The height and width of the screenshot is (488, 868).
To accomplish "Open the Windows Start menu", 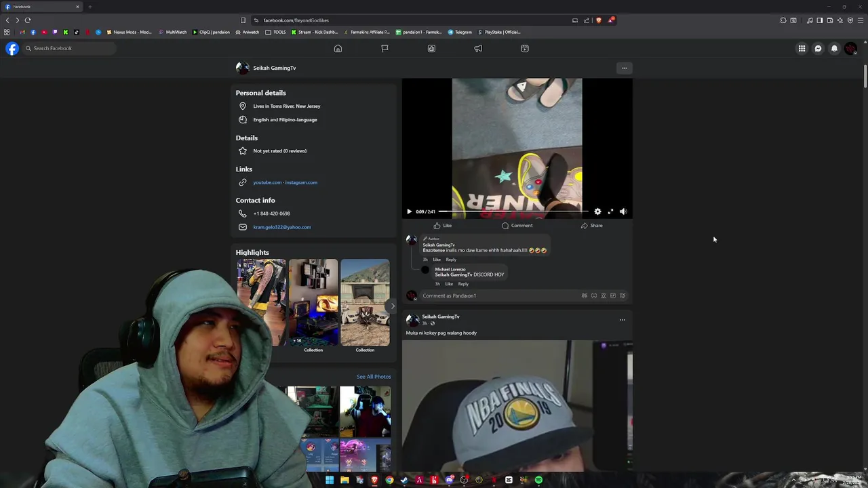I will [x=330, y=480].
